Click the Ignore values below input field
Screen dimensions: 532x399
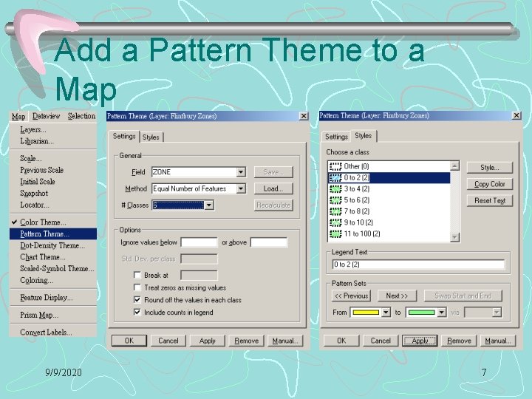click(x=199, y=242)
